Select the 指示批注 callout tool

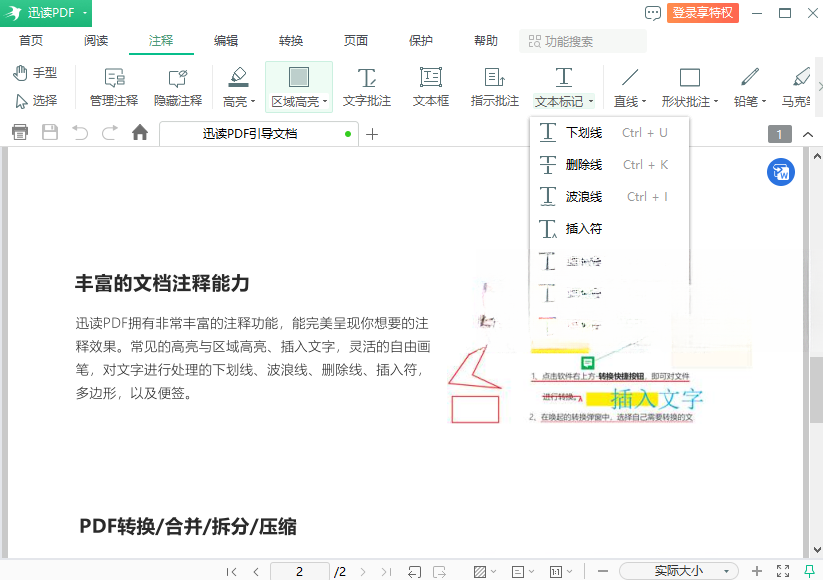coord(494,87)
